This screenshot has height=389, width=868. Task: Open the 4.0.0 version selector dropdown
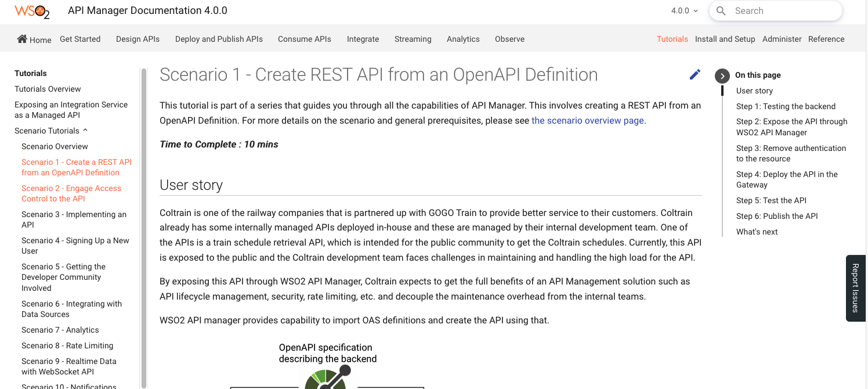[683, 10]
